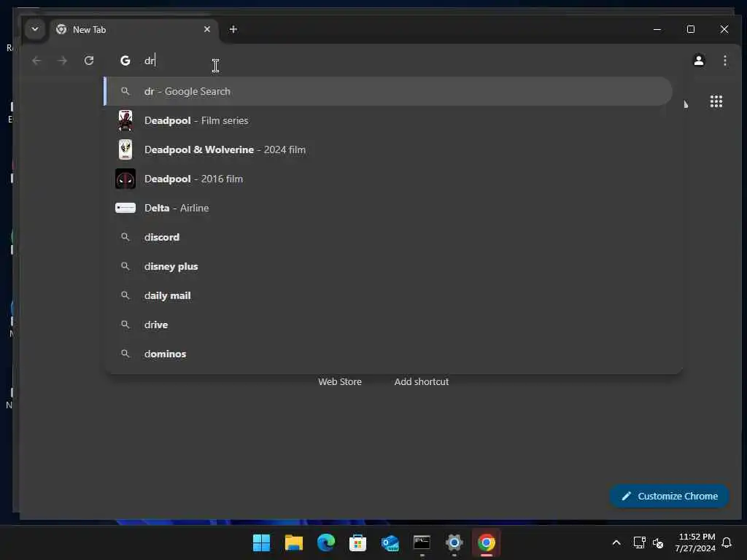This screenshot has width=747, height=560.
Task: Open the notifications bell icon
Action: 727,542
